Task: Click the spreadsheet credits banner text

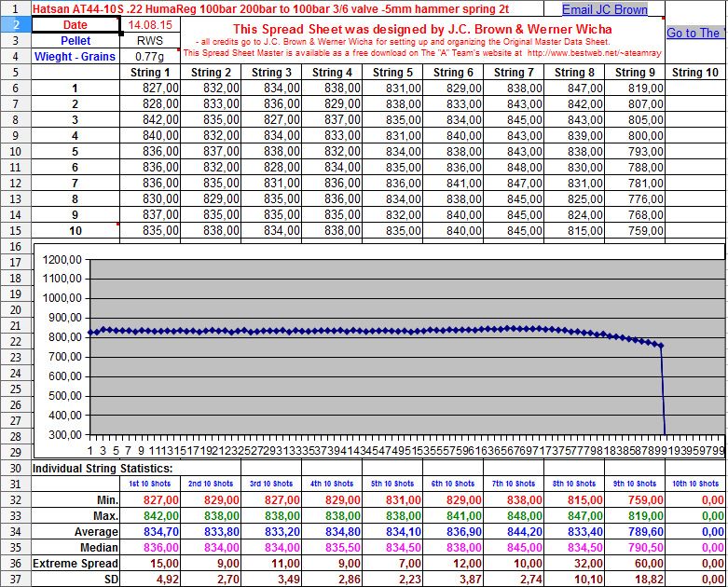Action: [422, 40]
